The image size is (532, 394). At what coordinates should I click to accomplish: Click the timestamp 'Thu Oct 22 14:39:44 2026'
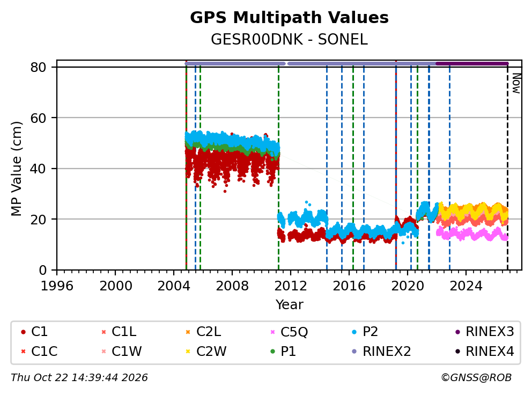click(x=79, y=378)
